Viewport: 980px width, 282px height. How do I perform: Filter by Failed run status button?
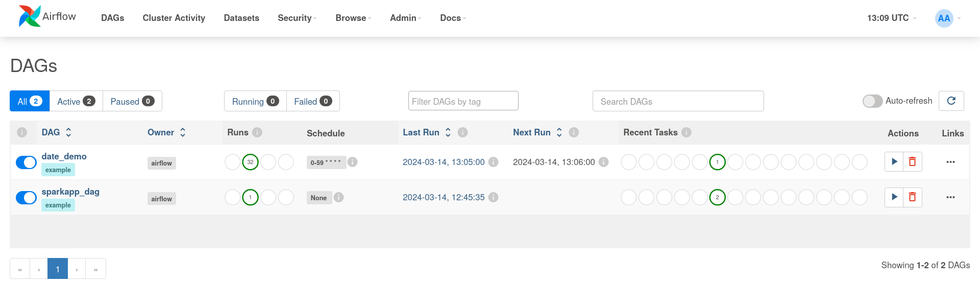[x=313, y=101]
